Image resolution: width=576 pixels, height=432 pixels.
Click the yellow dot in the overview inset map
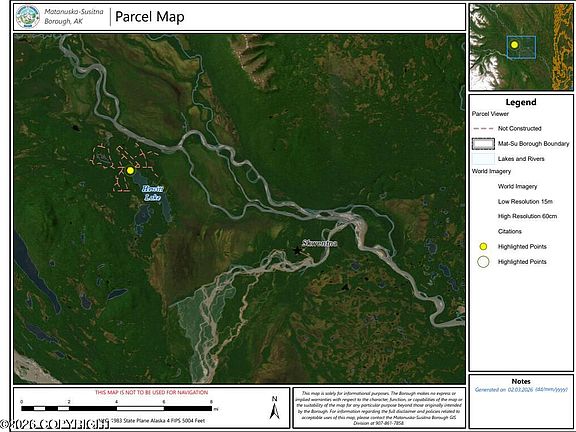pos(514,45)
